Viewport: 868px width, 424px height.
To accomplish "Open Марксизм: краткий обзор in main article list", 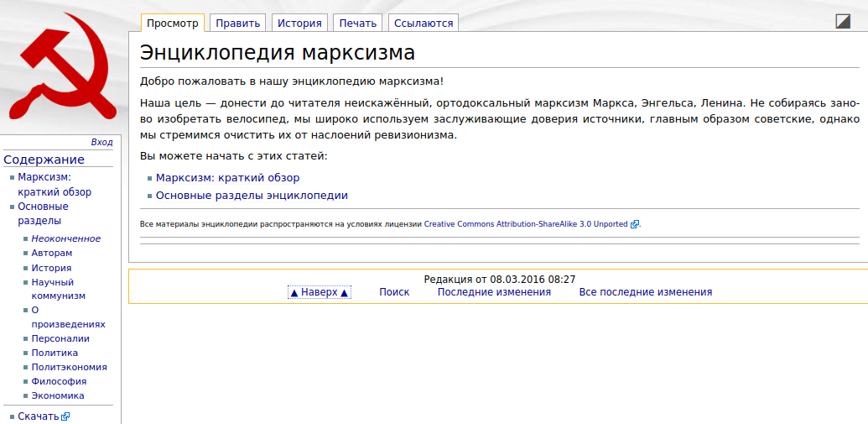I will coord(227,178).
